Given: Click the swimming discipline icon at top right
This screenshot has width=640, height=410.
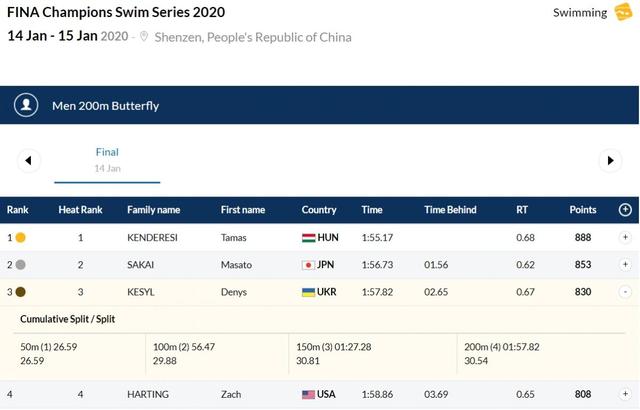Looking at the screenshot, I should (623, 12).
